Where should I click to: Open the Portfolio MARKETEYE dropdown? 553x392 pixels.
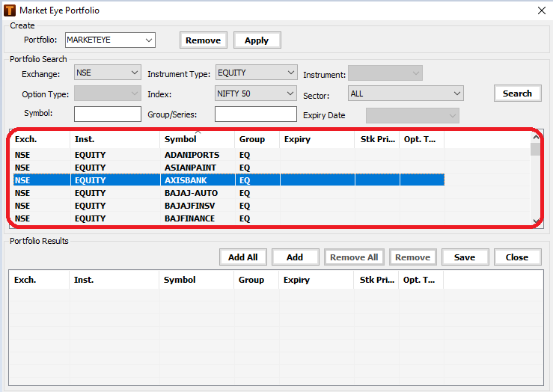(111, 40)
